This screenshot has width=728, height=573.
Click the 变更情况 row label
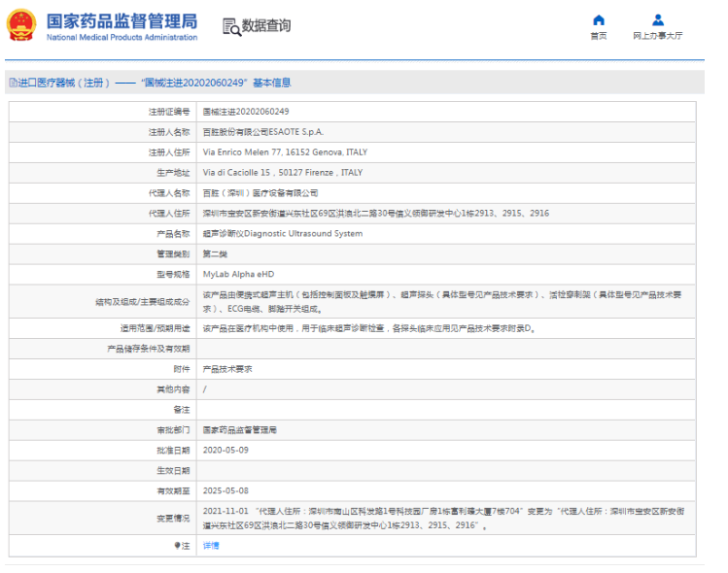pos(173,519)
